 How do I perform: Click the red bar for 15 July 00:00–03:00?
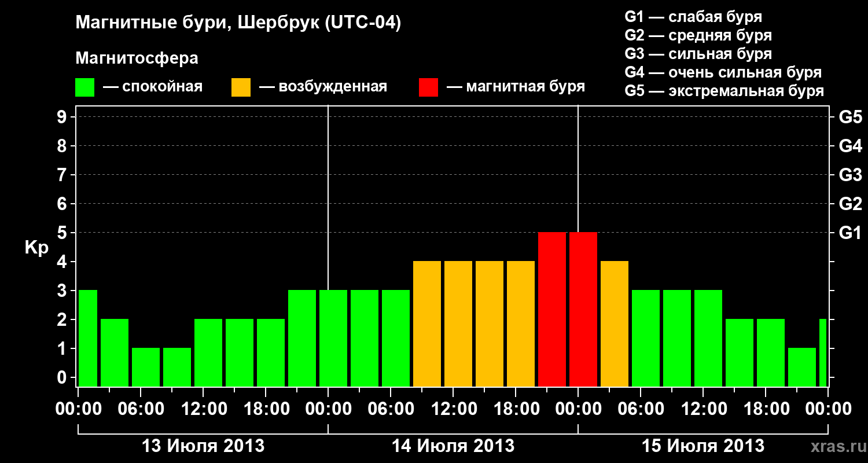(583, 309)
